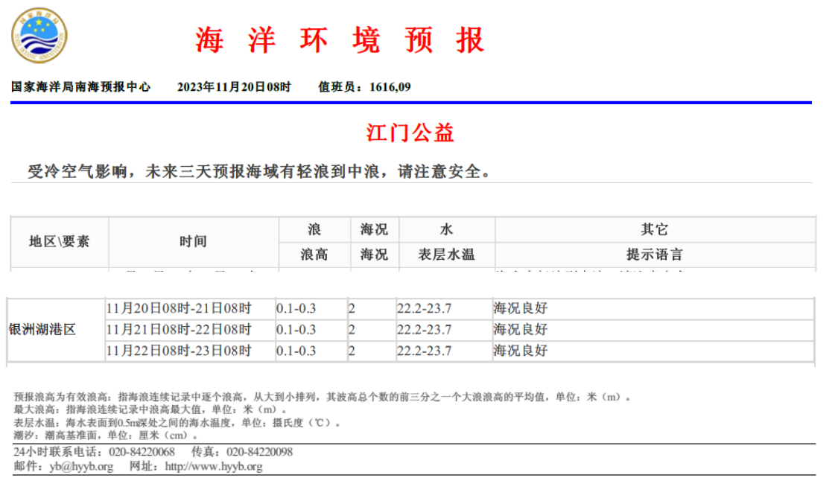
Task: Click the forecast date 2023年11月20日08时
Action: pos(234,87)
